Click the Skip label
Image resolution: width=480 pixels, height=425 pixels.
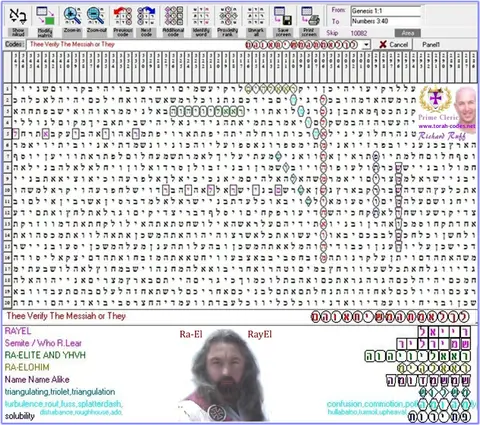(x=332, y=33)
